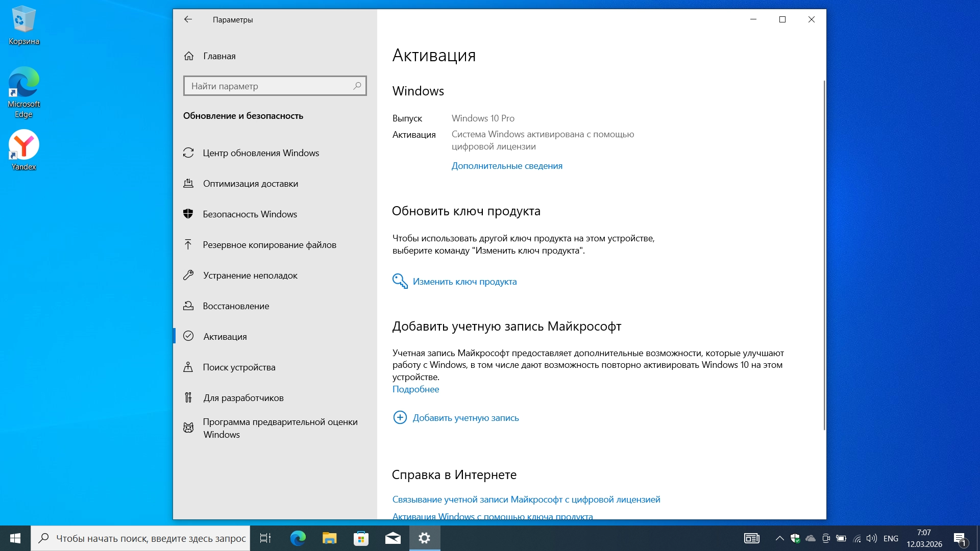
Task: Open Центр обновления Windows section
Action: click(260, 153)
